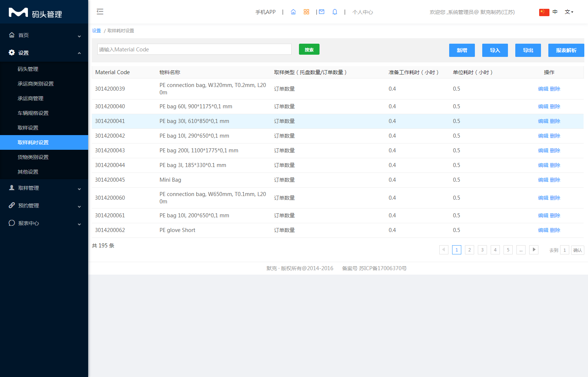
Task: Expand the 取样管理 menu chevron
Action: [x=79, y=189]
